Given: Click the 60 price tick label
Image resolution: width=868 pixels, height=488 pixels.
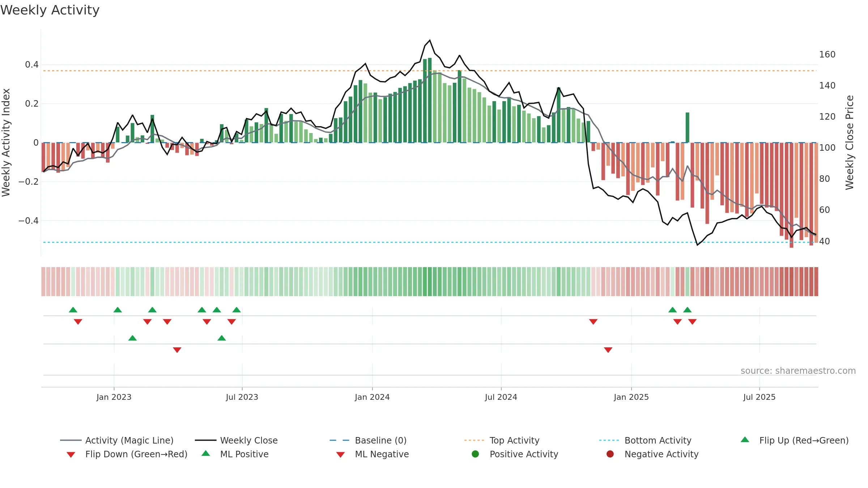Looking at the screenshot, I should (825, 210).
